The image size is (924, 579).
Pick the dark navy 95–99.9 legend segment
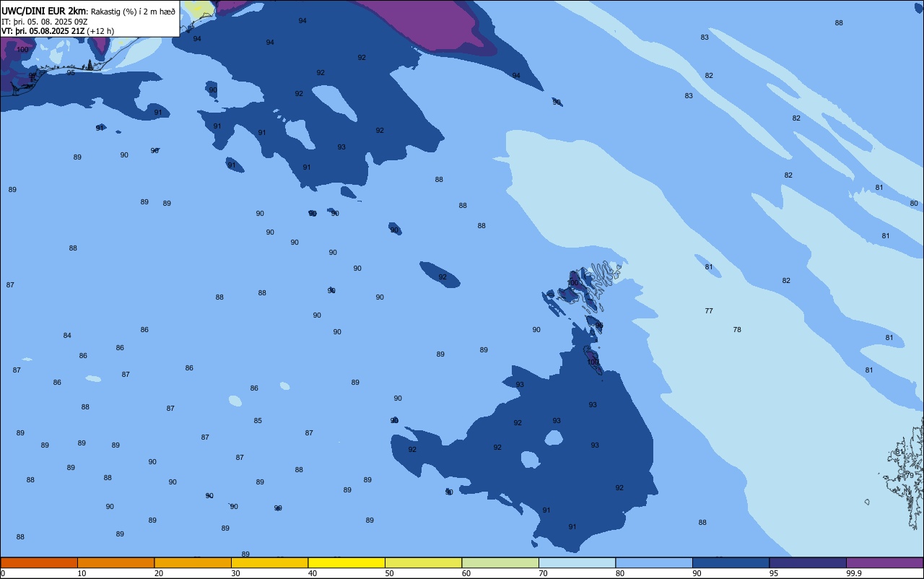click(808, 562)
